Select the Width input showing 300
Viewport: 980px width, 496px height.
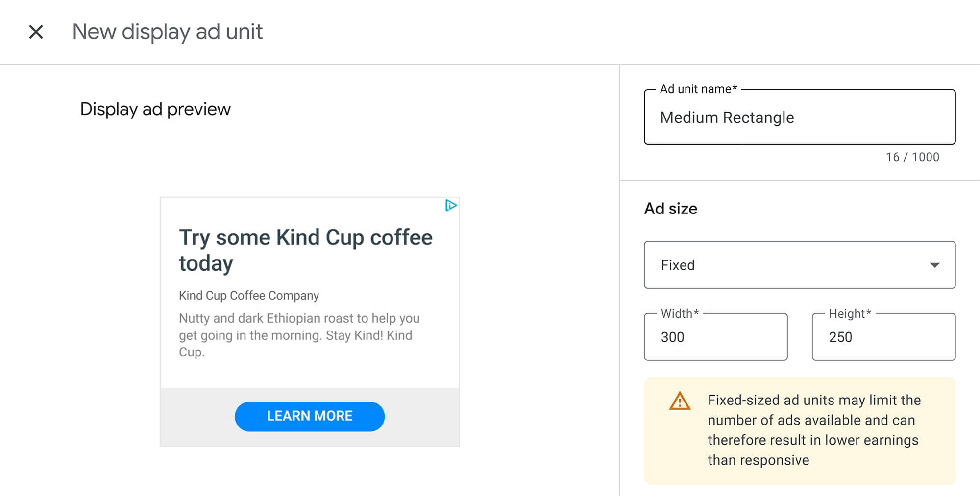[x=715, y=337]
